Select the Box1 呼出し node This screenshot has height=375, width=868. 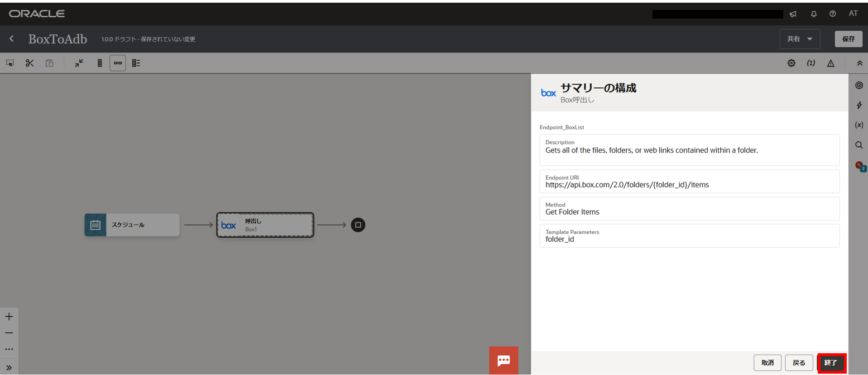coord(265,225)
